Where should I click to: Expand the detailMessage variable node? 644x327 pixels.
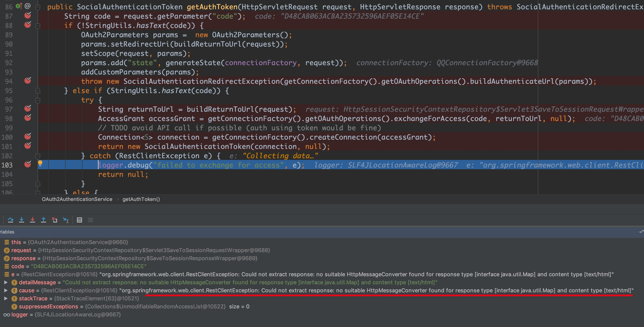pos(6,282)
